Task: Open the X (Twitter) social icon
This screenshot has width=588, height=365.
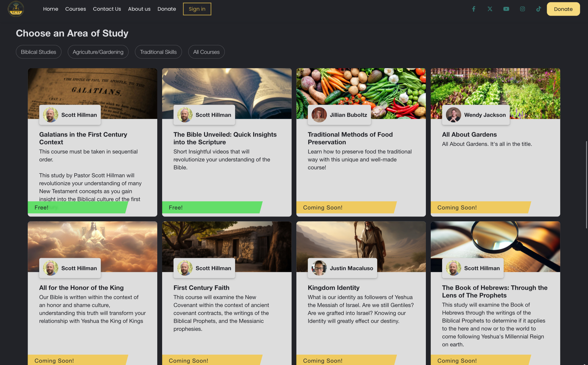Action: 490,9
